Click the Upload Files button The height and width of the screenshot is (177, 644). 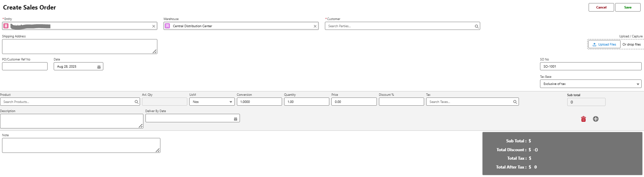click(604, 45)
